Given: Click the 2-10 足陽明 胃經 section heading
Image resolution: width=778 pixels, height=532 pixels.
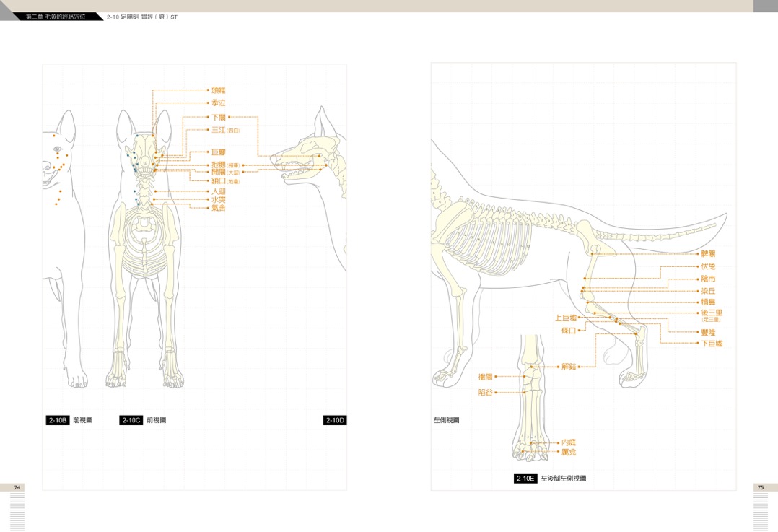Looking at the screenshot, I should [141, 17].
